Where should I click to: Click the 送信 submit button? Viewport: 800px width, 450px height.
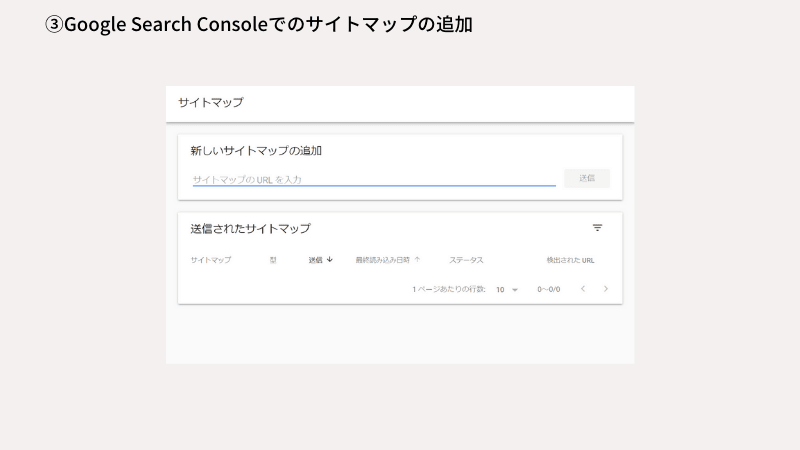click(587, 178)
